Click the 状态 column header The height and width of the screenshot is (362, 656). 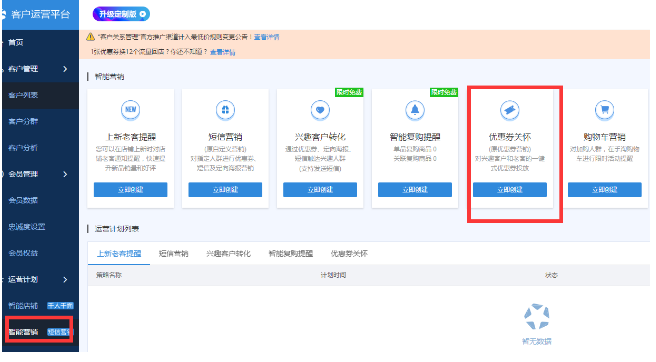[551, 275]
